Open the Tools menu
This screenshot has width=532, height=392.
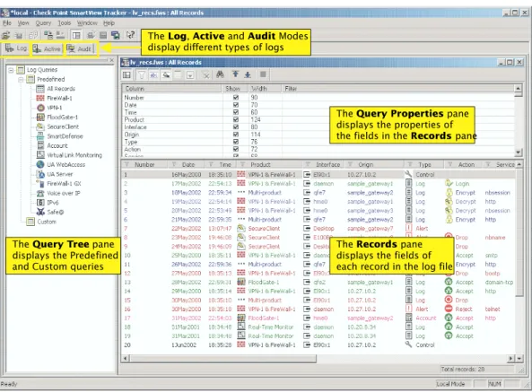coord(64,23)
